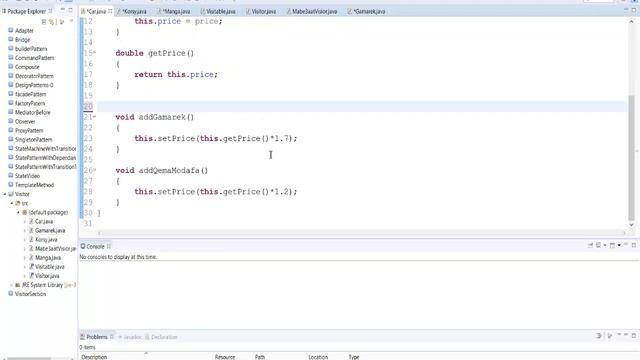
Task: Select the TemplateMethod project
Action: coord(34,185)
